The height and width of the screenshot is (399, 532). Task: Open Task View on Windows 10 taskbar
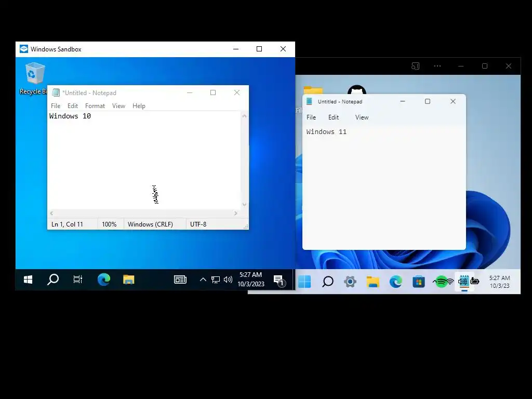[78, 280]
